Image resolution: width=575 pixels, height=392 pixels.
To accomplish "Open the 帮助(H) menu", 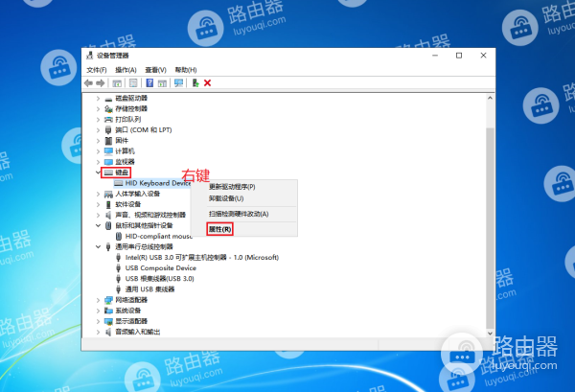I will [x=186, y=70].
